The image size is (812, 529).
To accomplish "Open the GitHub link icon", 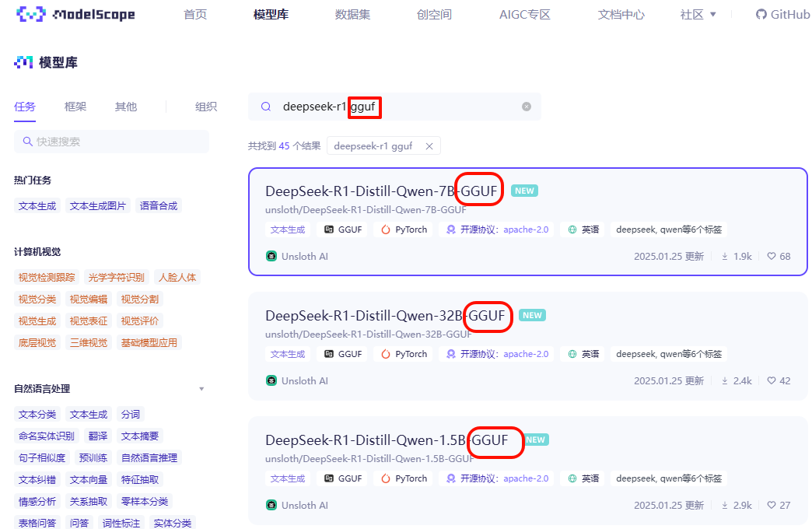I will (x=761, y=15).
